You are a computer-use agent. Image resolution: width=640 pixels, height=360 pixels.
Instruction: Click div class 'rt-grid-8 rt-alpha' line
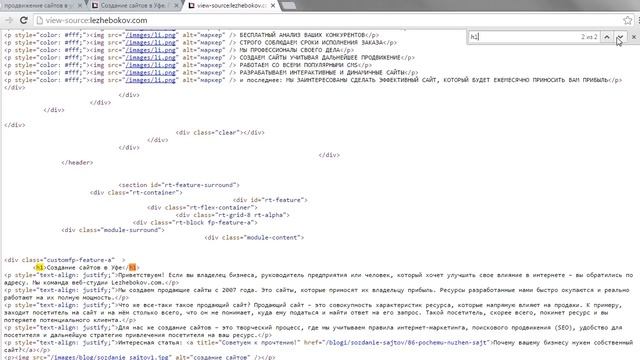coord(233,215)
